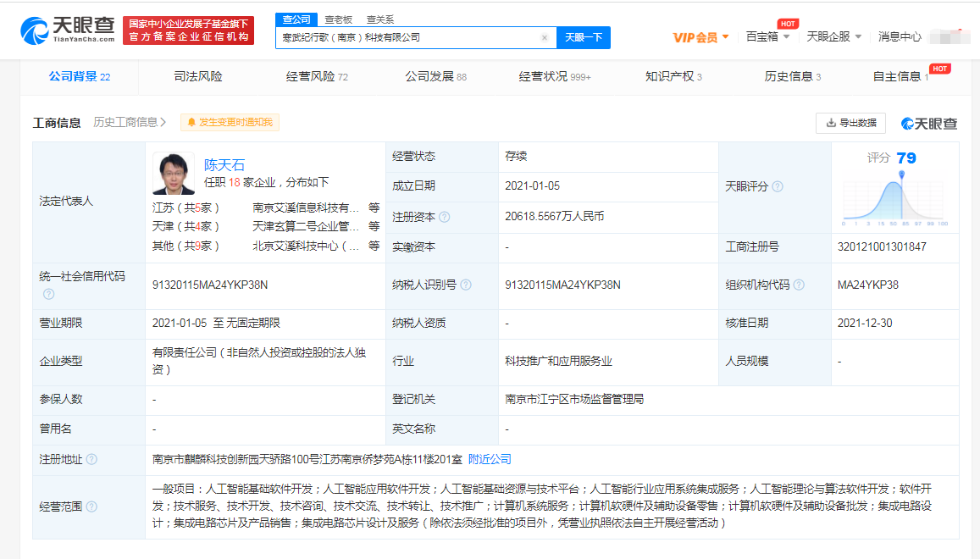Click 江苏(共5家) region entry
The image size is (980, 559).
click(x=185, y=208)
